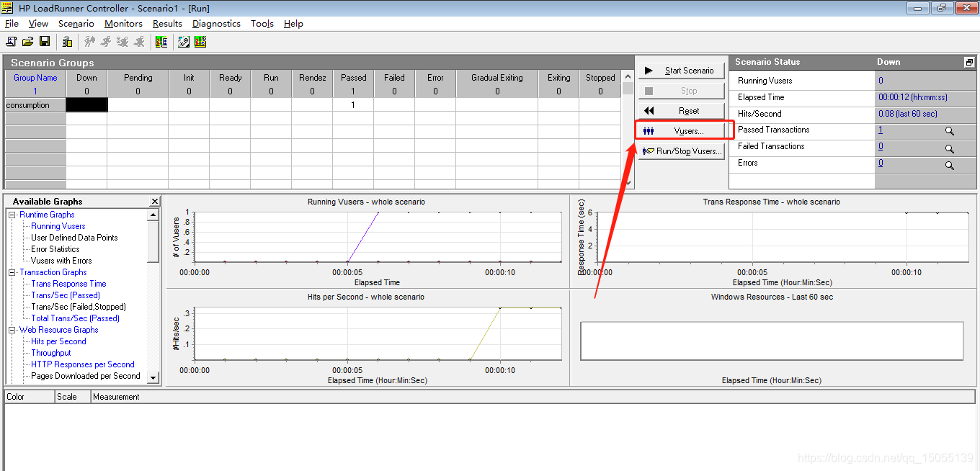The height and width of the screenshot is (471, 980).
Task: Click Scenario Groups scrollbar down arrow
Action: pyautogui.click(x=628, y=183)
